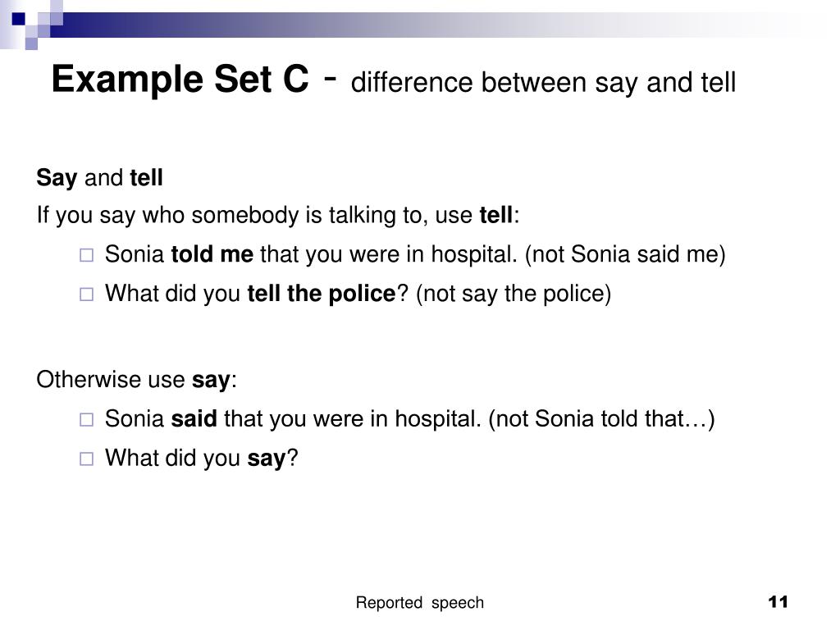The image size is (840, 630).
Task: Click the line 'Otherwise use say:'
Action: click(137, 381)
